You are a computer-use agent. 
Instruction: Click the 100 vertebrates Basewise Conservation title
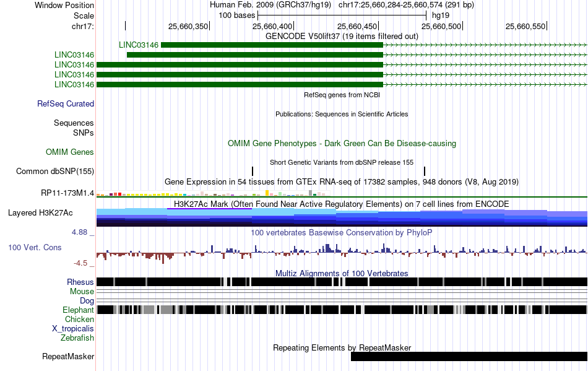click(x=342, y=233)
